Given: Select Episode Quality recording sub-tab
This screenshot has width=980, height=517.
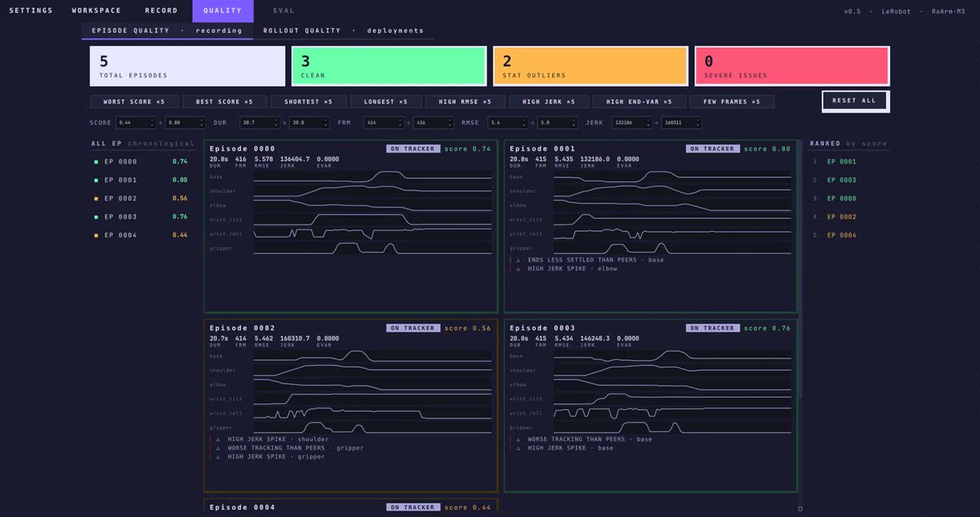Looking at the screenshot, I should click(167, 31).
